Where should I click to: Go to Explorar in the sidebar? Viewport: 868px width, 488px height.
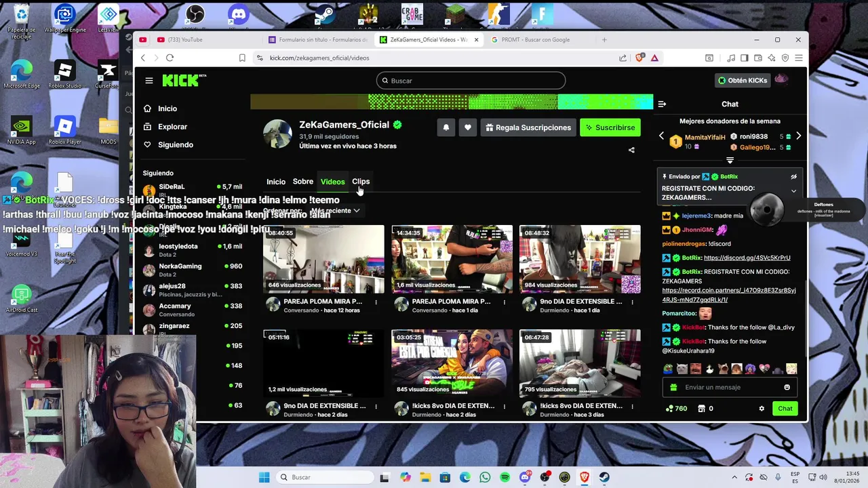166,127
